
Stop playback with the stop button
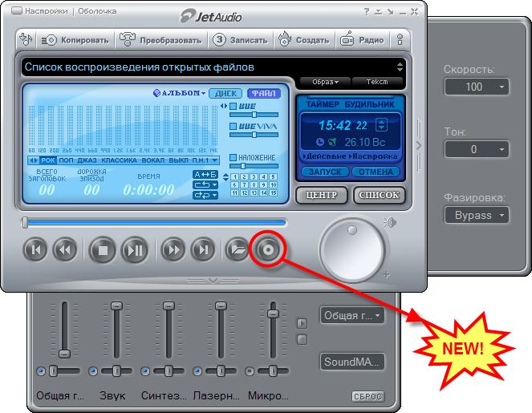tap(102, 250)
